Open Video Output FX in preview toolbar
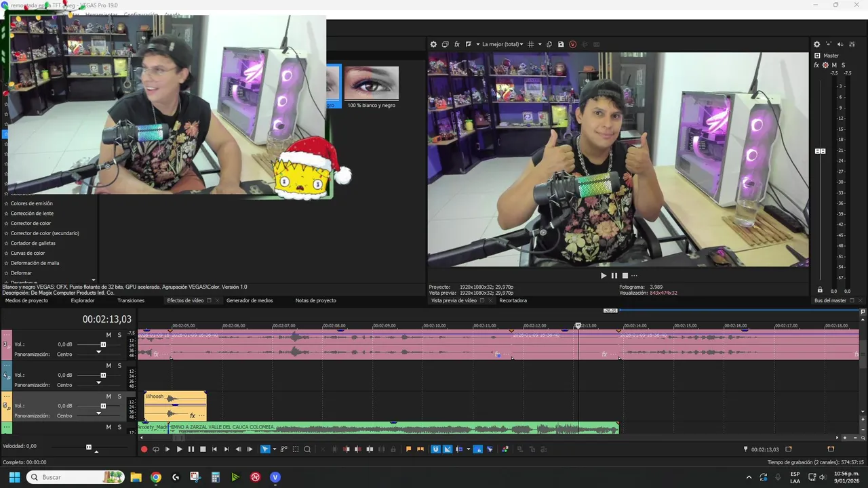 [x=457, y=44]
